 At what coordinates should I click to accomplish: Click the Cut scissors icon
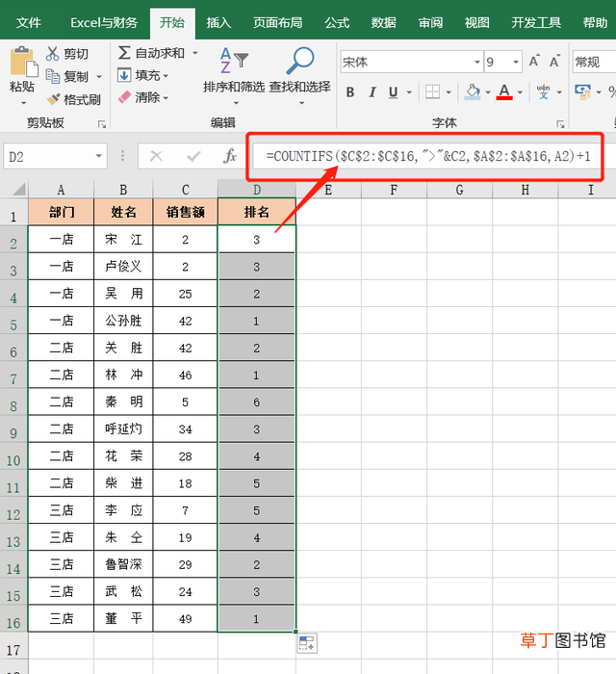pos(52,54)
